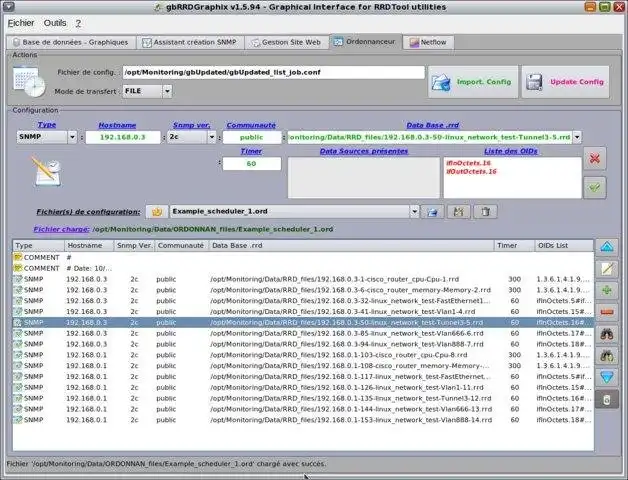This screenshot has height=480, width=628.
Task: Click the Timer field showing 60
Action: point(252,163)
